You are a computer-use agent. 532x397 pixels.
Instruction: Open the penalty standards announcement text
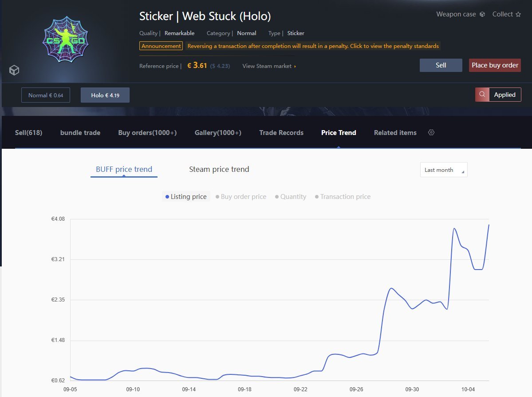[313, 46]
